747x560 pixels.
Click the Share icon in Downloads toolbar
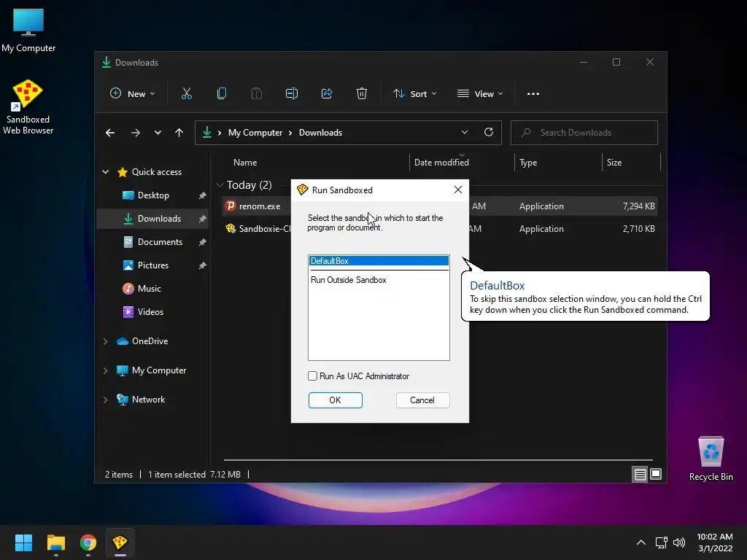pyautogui.click(x=327, y=94)
